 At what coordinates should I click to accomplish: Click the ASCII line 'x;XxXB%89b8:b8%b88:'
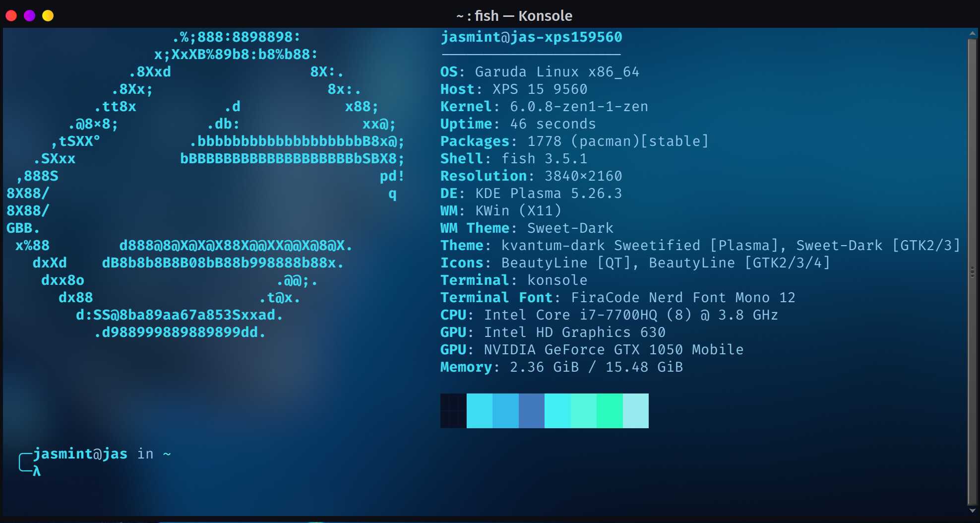236,55
